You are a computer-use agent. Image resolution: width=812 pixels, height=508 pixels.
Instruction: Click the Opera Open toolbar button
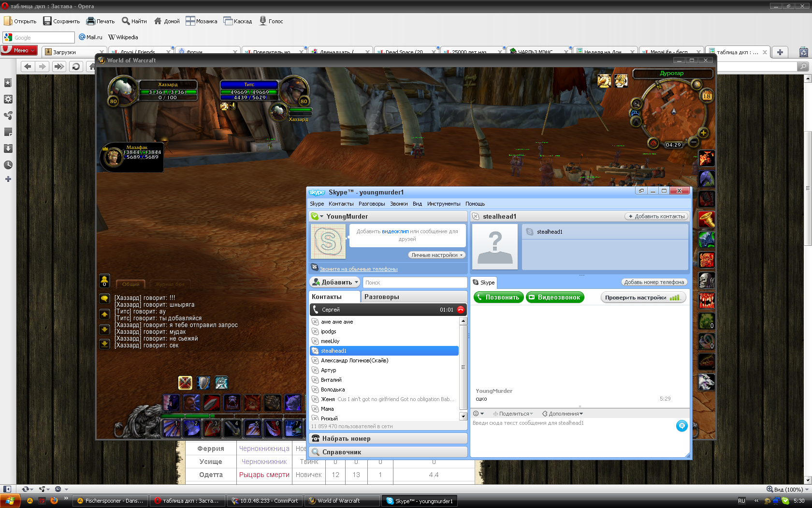pos(20,21)
